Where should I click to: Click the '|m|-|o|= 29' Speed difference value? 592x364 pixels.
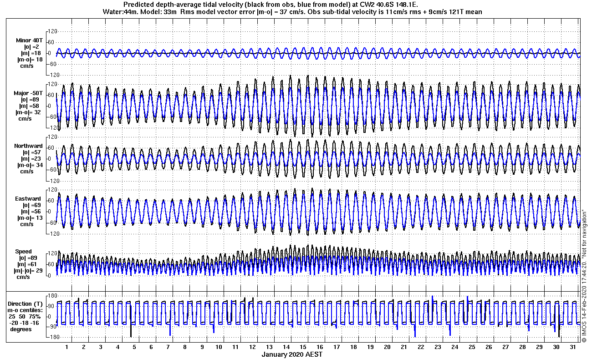pyautogui.click(x=28, y=271)
